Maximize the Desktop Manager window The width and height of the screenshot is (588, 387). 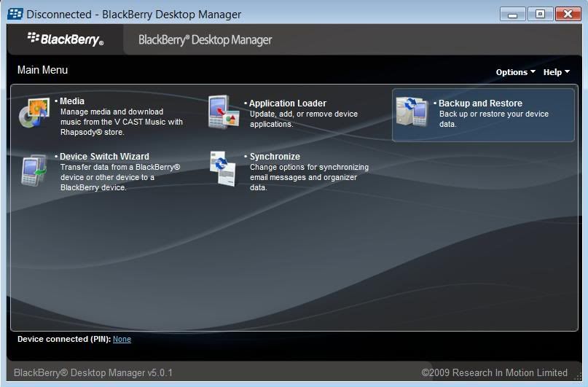tap(540, 15)
